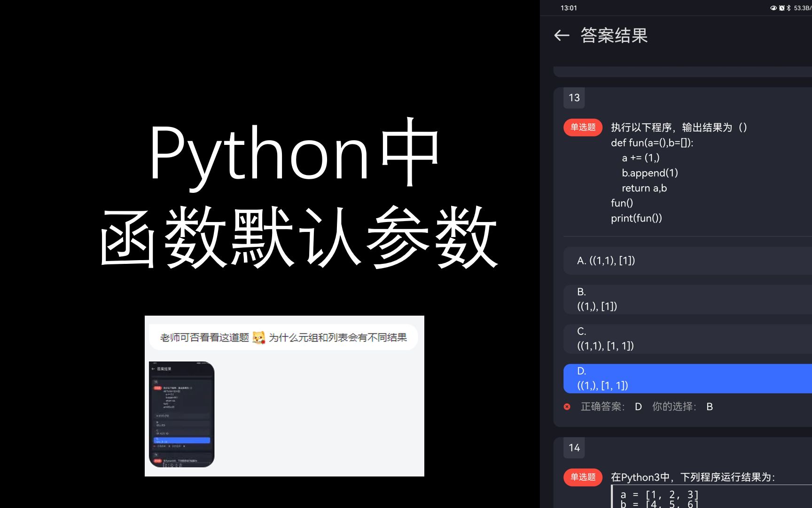The width and height of the screenshot is (812, 508).
Task: Click the red wrong-answer icon
Action: coord(567,406)
